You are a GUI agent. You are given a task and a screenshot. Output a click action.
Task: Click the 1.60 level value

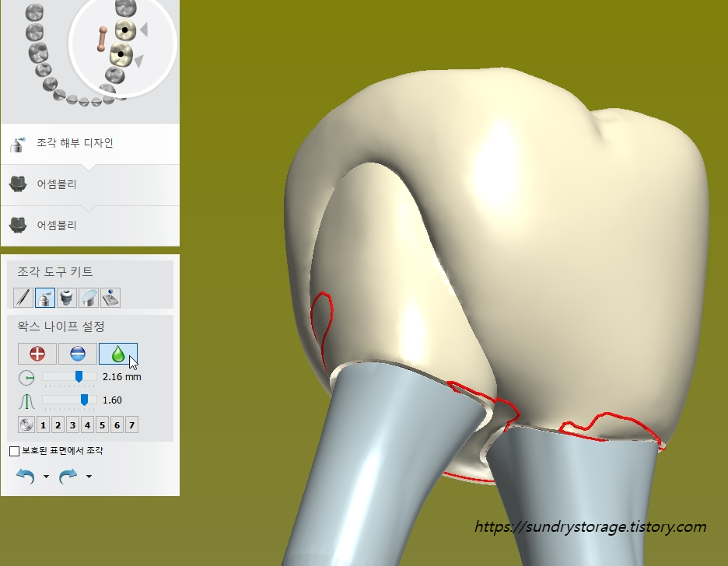[x=112, y=400]
